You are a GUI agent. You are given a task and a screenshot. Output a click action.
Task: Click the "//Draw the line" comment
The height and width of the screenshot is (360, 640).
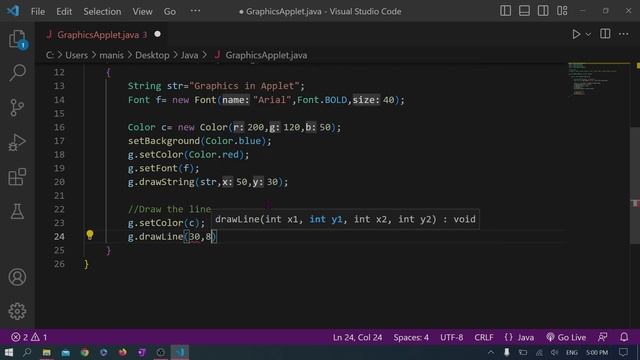point(169,209)
